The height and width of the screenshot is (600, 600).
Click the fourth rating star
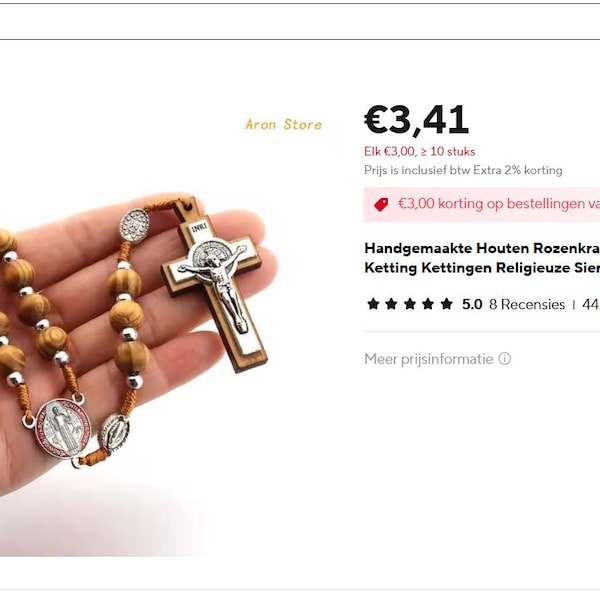428,304
